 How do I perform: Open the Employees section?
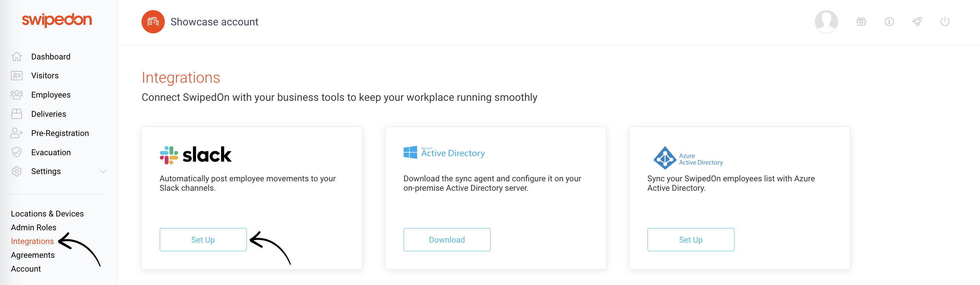click(x=50, y=95)
